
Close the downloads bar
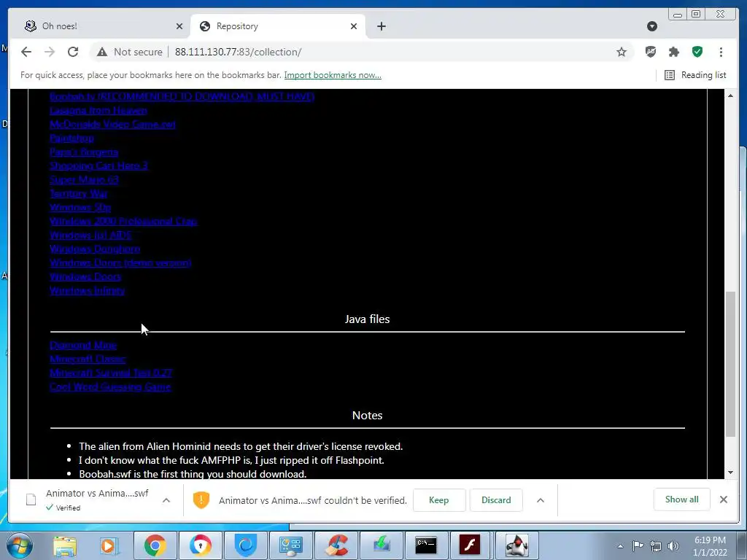[x=723, y=499]
